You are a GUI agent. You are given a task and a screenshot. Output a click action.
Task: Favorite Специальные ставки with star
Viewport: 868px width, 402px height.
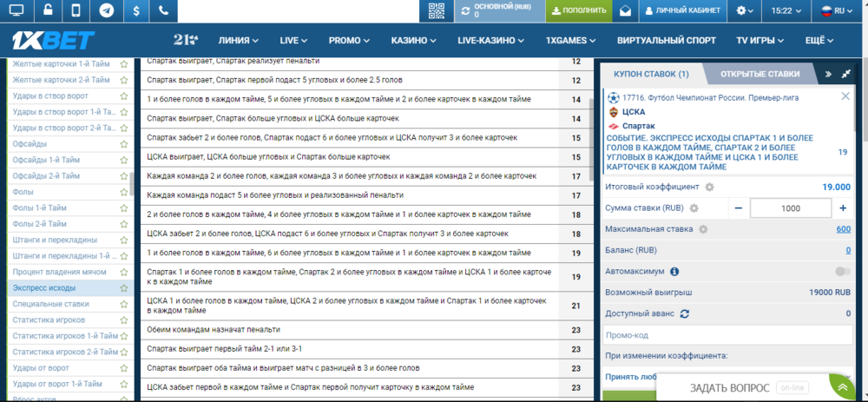(124, 305)
